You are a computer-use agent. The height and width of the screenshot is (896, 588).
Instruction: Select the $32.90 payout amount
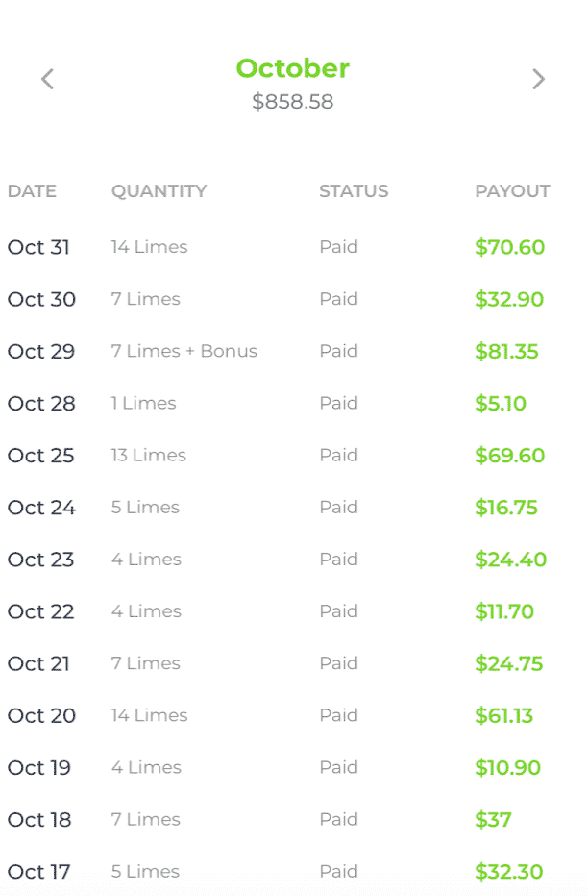click(509, 299)
